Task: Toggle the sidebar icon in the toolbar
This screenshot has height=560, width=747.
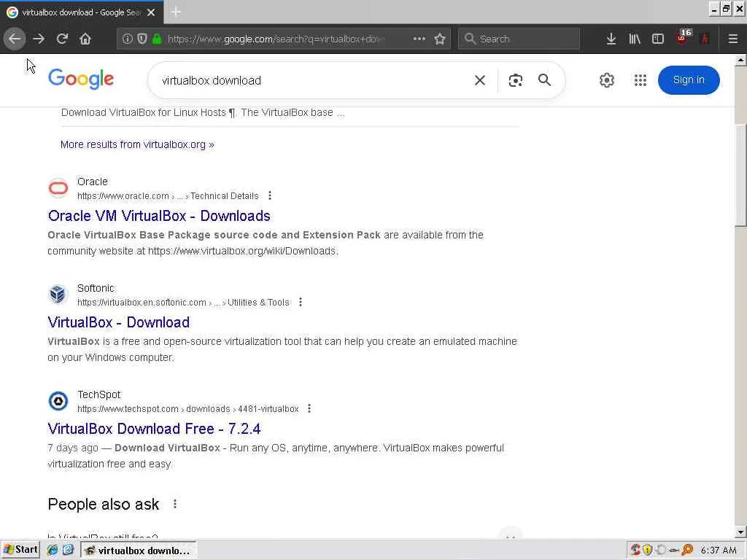Action: pyautogui.click(x=658, y=39)
